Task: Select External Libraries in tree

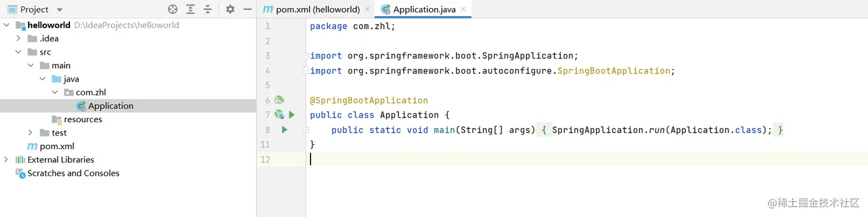Action: [x=61, y=160]
